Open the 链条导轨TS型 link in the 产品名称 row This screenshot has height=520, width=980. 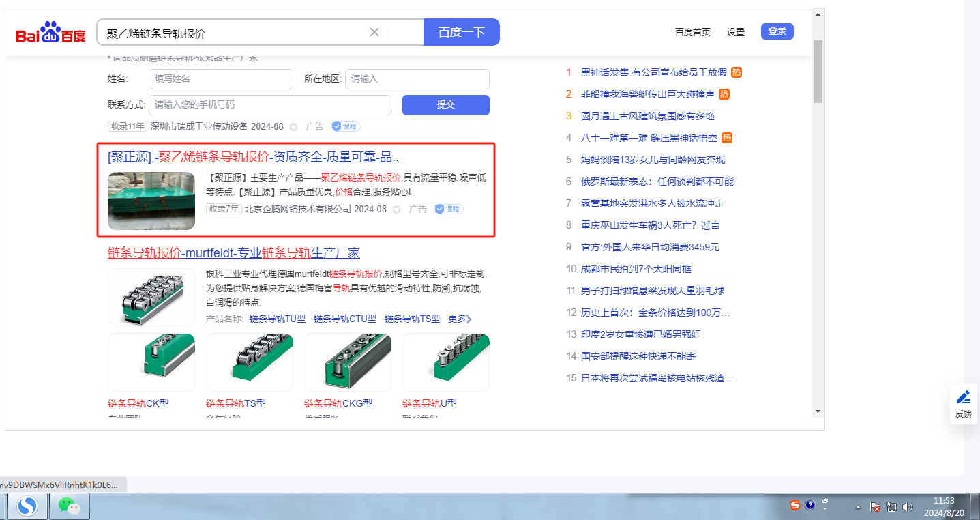pos(413,319)
